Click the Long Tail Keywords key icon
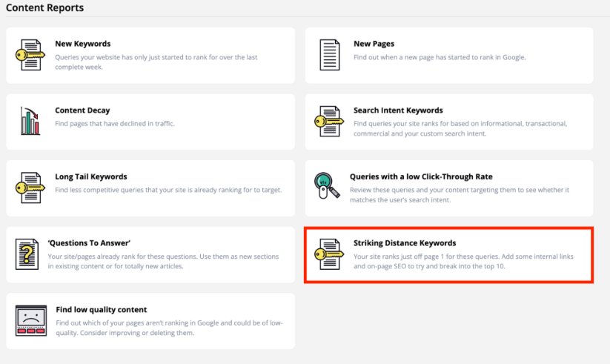This screenshot has height=364, width=610. pos(30,188)
